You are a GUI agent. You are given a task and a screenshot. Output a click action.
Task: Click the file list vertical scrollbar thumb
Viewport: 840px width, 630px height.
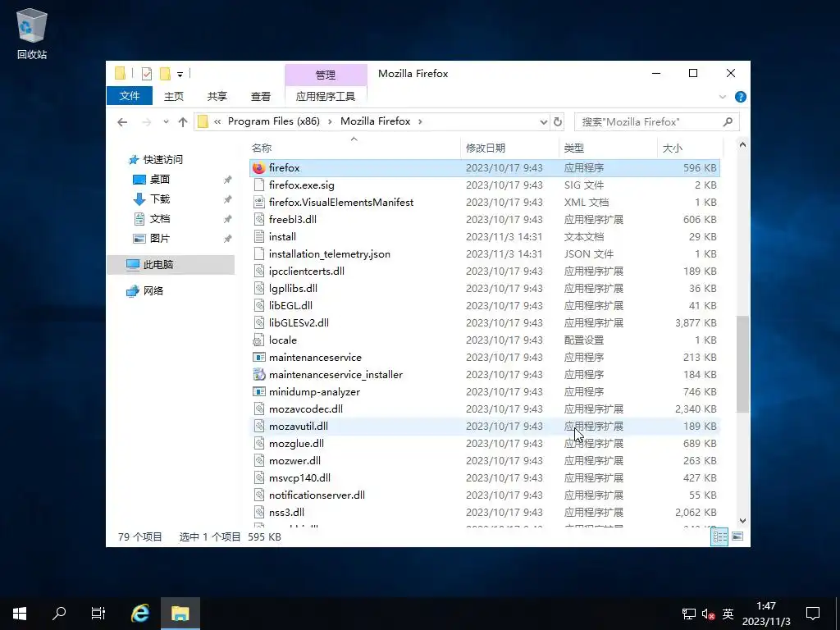click(x=742, y=364)
